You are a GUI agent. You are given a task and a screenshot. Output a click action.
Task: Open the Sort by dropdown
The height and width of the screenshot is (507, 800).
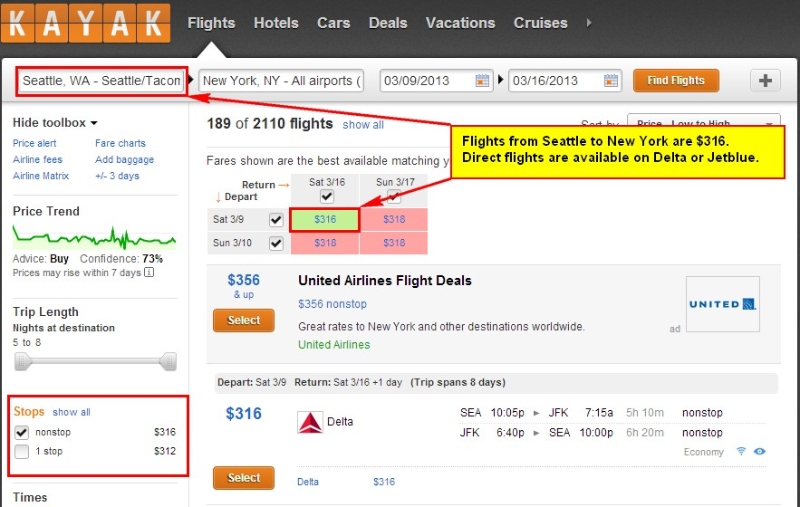[x=704, y=121]
